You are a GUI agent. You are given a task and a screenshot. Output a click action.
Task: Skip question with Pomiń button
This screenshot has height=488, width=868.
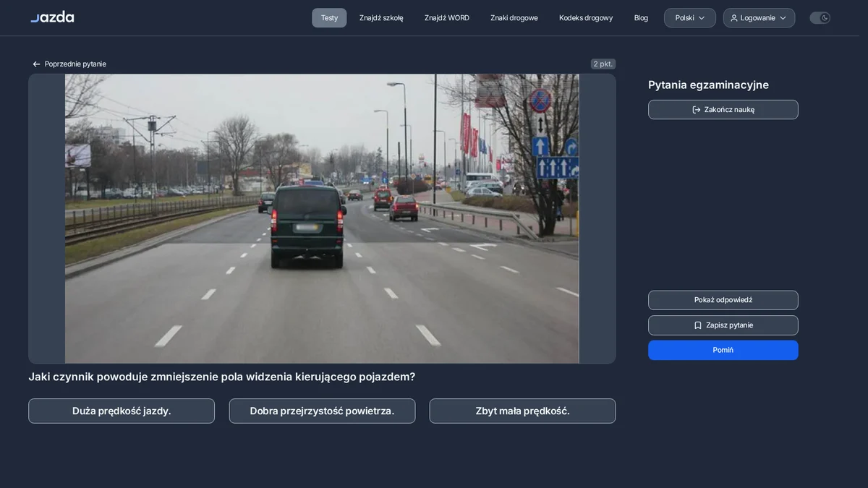[x=723, y=350]
